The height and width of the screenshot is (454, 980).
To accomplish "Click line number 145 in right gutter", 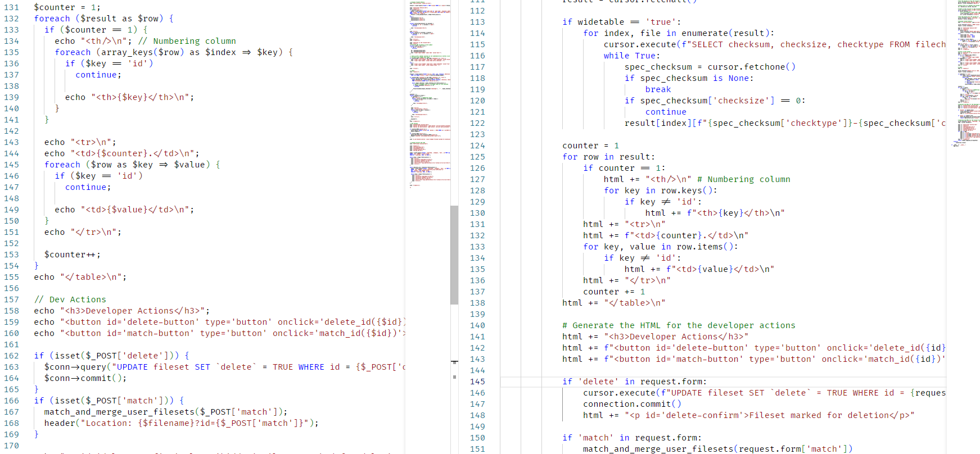I will (x=477, y=382).
